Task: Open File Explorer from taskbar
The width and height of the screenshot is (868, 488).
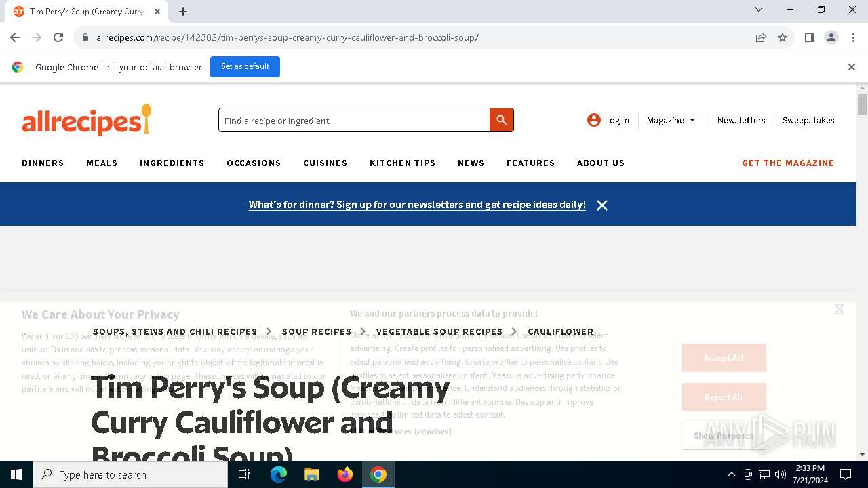Action: (311, 474)
